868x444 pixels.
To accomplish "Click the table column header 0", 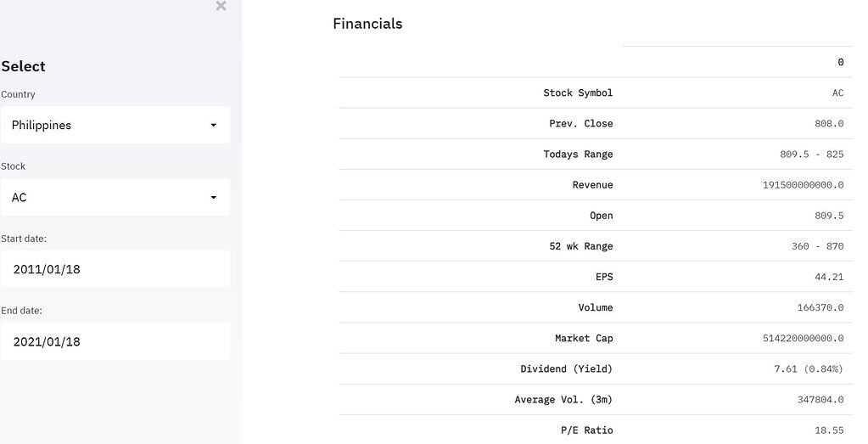I will [840, 62].
